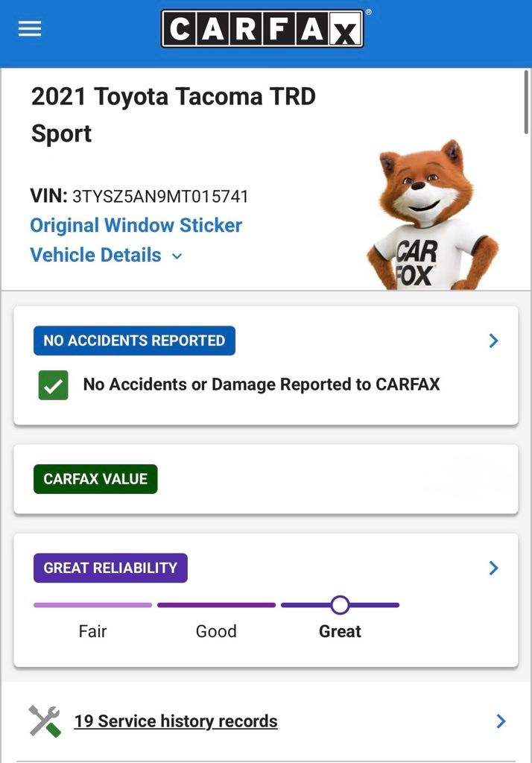Click the Great reliability label

click(x=340, y=631)
